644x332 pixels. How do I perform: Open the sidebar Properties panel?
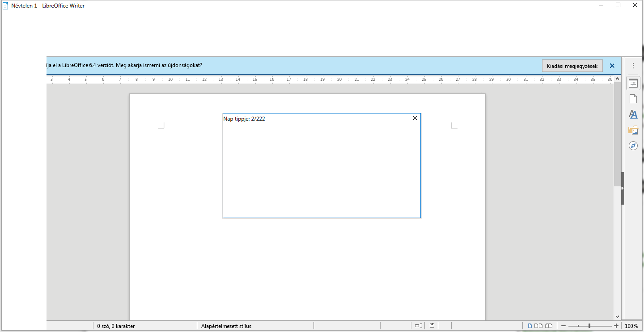[x=633, y=84]
